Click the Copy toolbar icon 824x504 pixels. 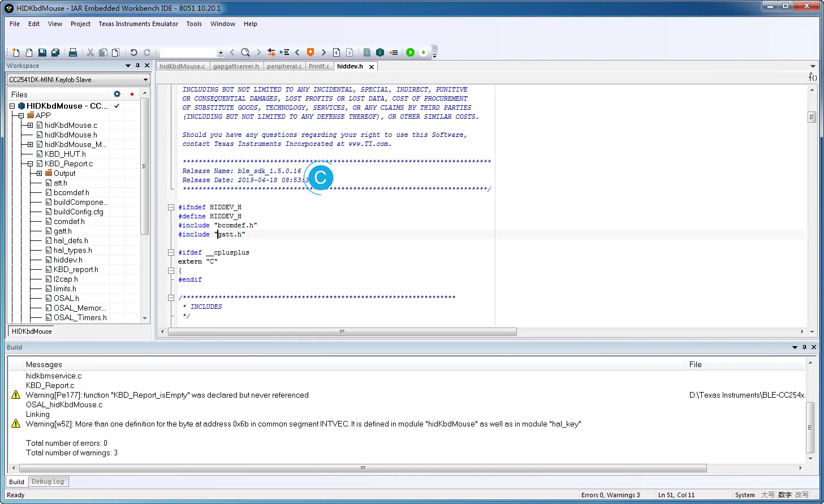(x=103, y=53)
